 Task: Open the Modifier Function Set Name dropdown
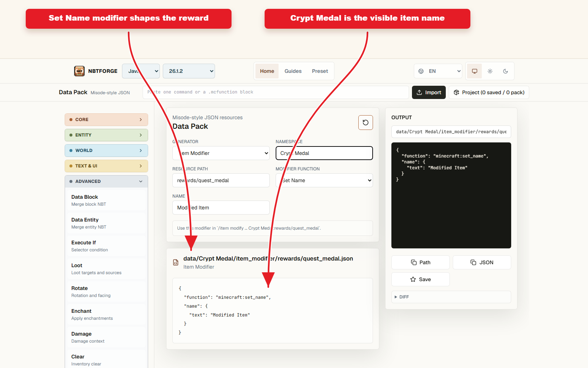(x=324, y=180)
